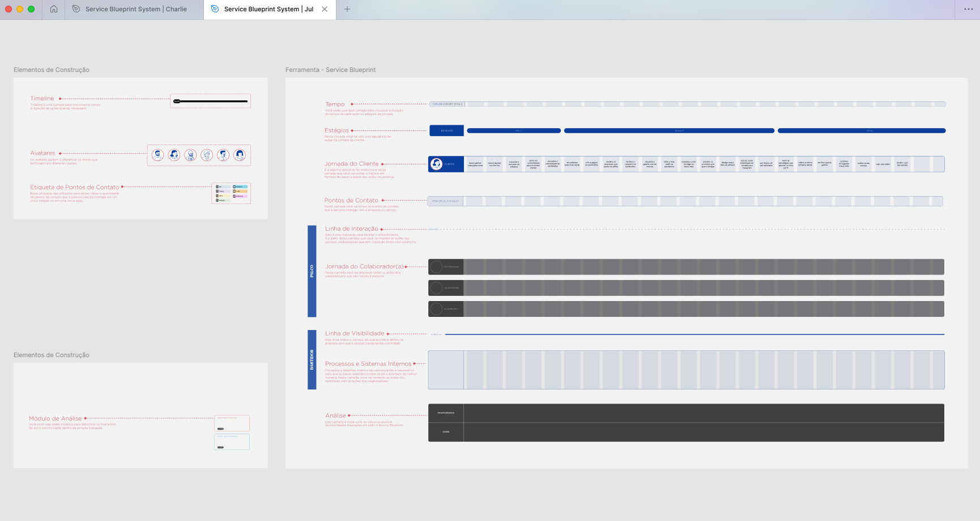Select the orange touchpoint label
Viewport: 980px width, 521px height.
(240, 191)
